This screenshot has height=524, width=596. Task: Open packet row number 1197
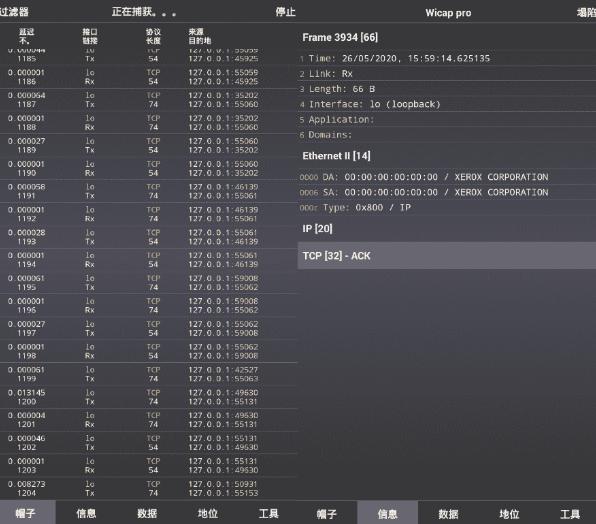[149, 328]
